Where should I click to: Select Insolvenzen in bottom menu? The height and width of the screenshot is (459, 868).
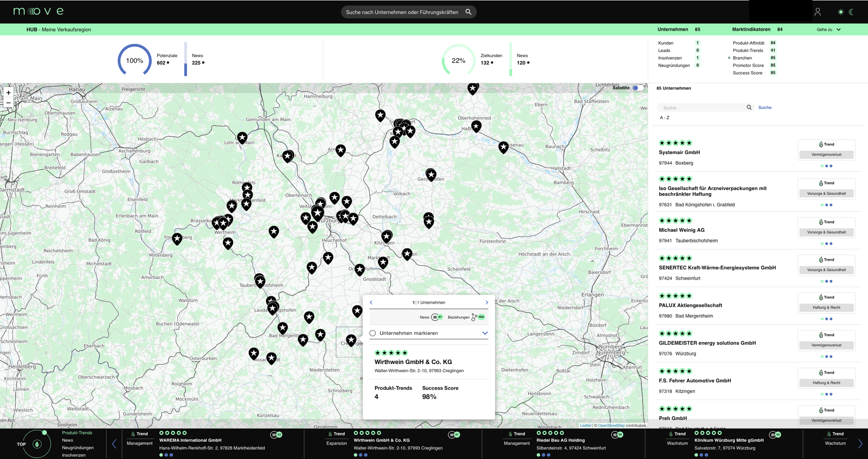click(74, 455)
